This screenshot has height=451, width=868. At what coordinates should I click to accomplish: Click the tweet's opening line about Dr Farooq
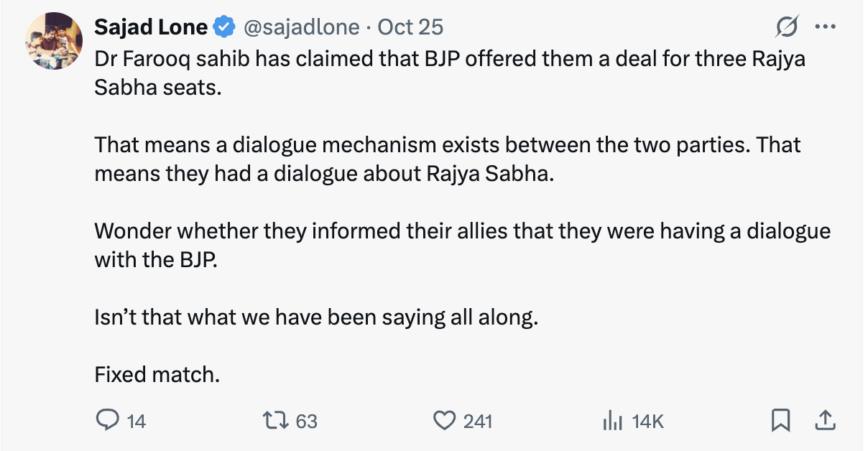449,59
